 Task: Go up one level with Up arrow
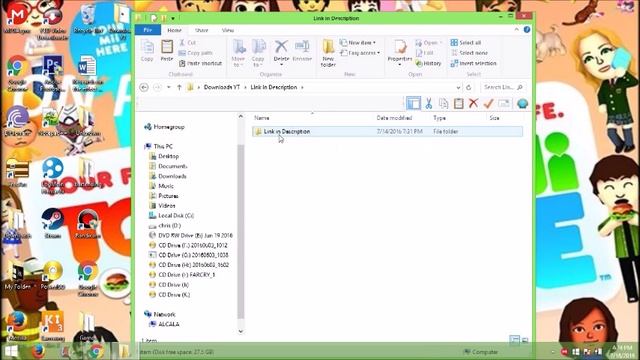[179, 87]
